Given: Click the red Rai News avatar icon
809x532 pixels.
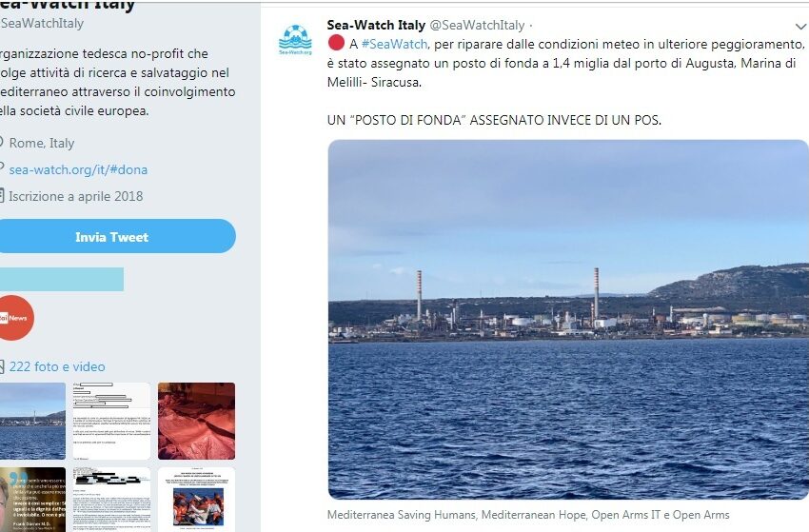Looking at the screenshot, I should point(14,318).
